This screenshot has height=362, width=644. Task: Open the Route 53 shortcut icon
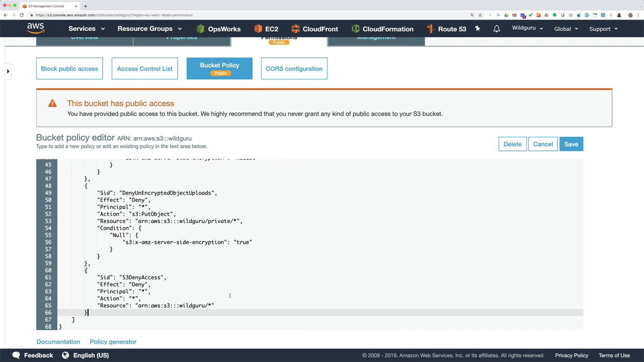430,29
